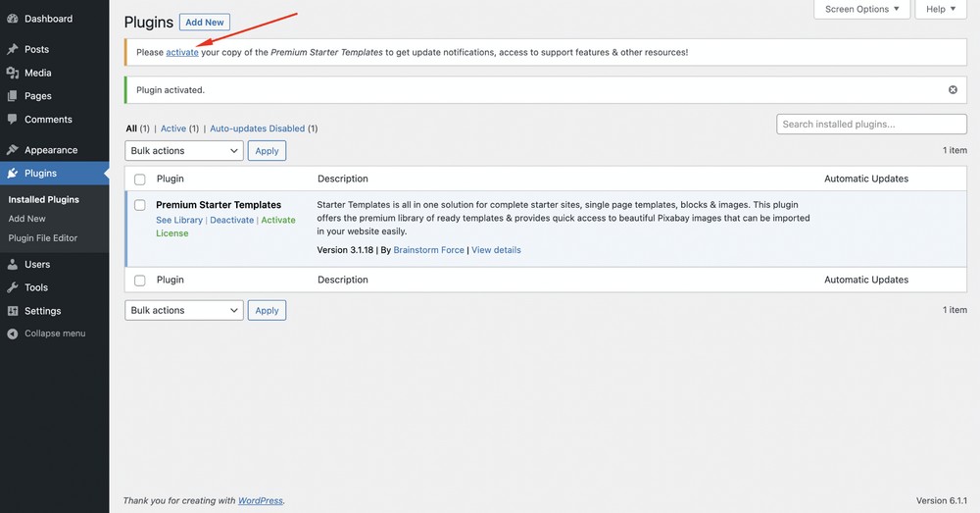
Task: Open the Appearance menu item
Action: coord(51,149)
